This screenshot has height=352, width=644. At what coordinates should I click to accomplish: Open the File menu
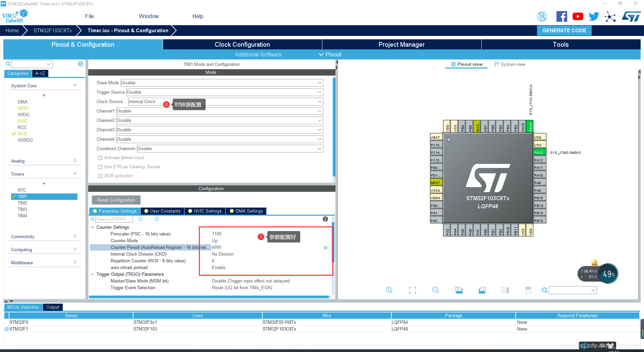click(90, 16)
